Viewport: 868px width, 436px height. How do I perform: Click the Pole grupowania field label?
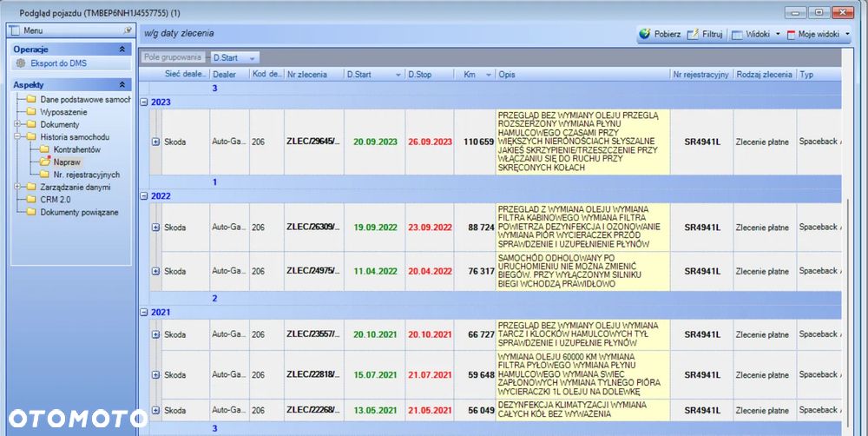[173, 57]
